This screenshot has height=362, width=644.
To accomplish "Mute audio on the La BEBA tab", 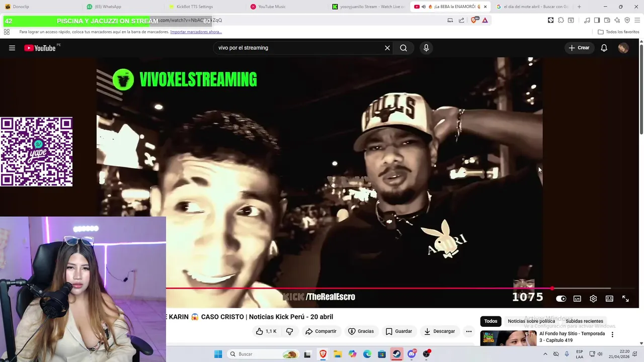I will click(x=424, y=7).
